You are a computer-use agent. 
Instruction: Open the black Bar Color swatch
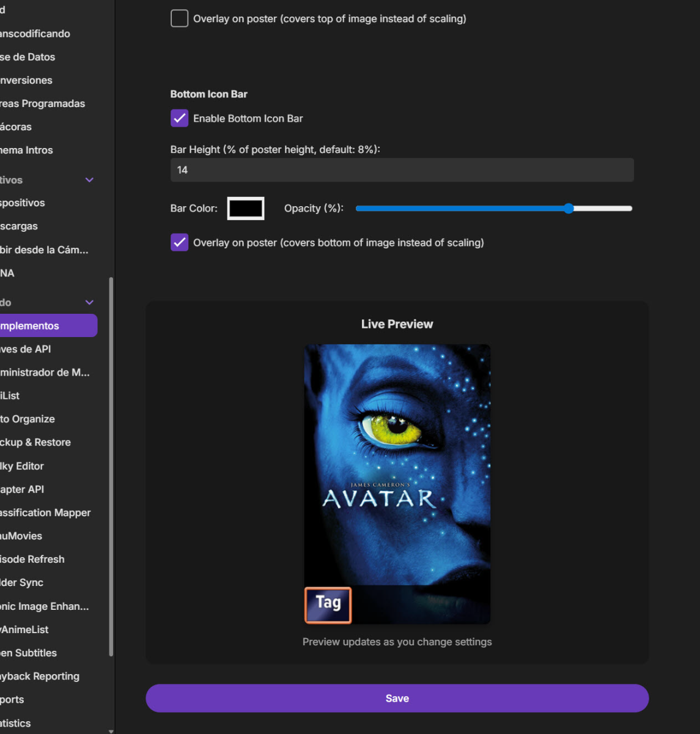[246, 209]
